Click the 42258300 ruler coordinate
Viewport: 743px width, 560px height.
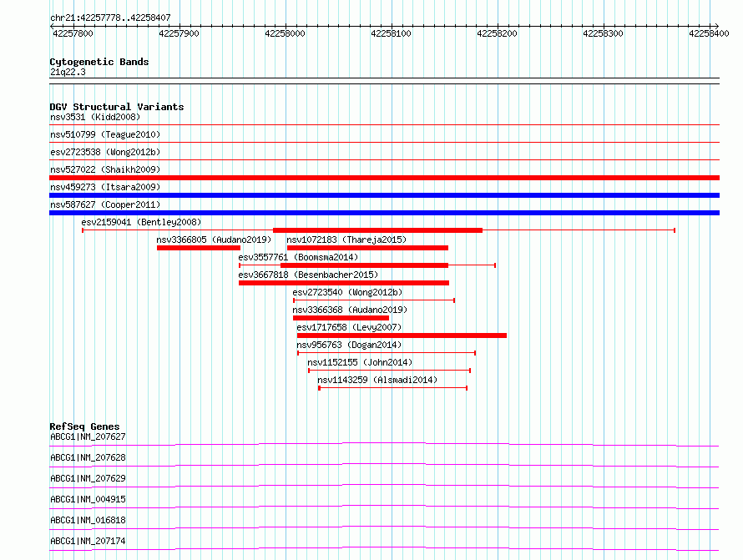pyautogui.click(x=603, y=33)
